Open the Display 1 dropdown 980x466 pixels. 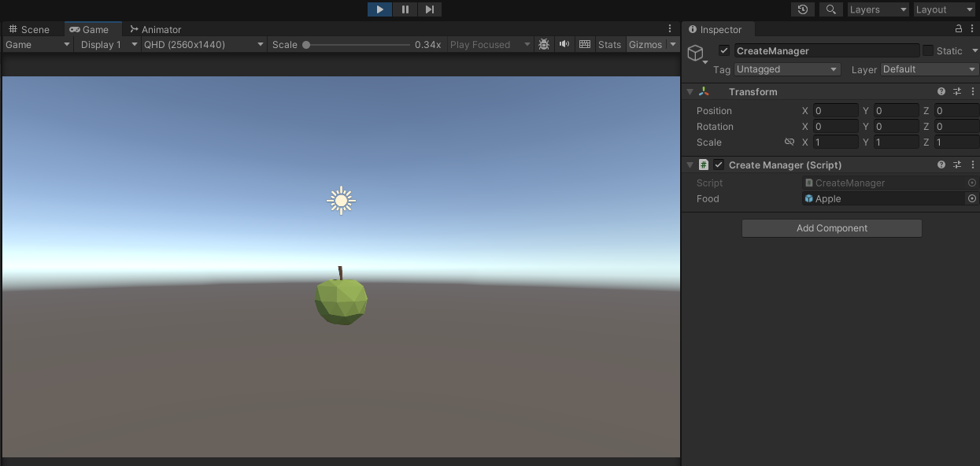click(x=109, y=45)
